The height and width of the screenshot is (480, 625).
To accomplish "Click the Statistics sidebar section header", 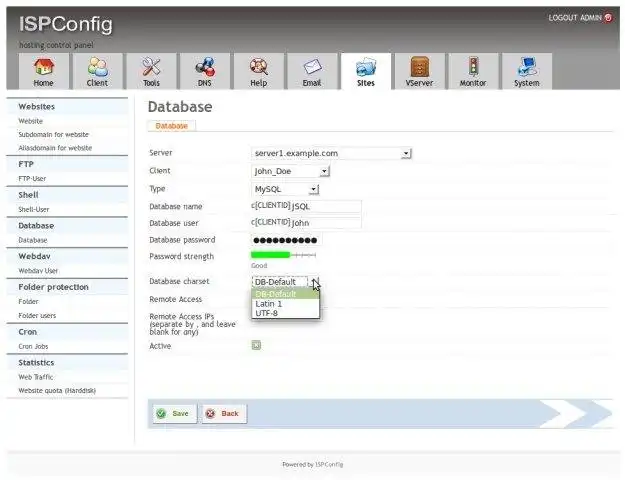I will [x=67, y=362].
